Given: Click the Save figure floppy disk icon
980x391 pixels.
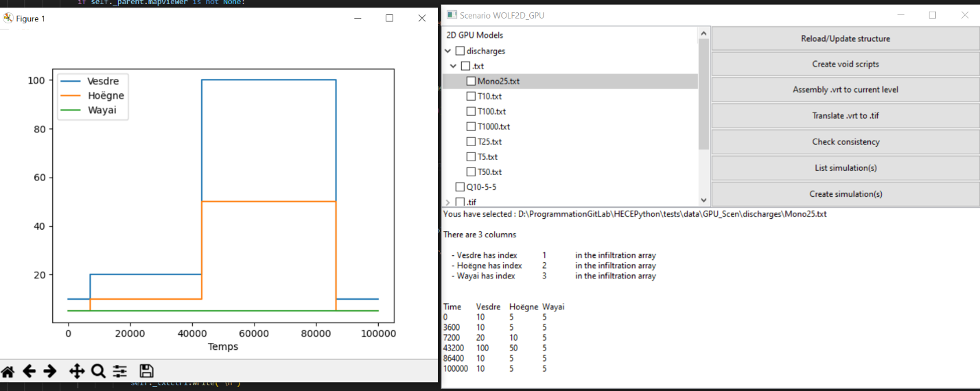Looking at the screenshot, I should [146, 372].
